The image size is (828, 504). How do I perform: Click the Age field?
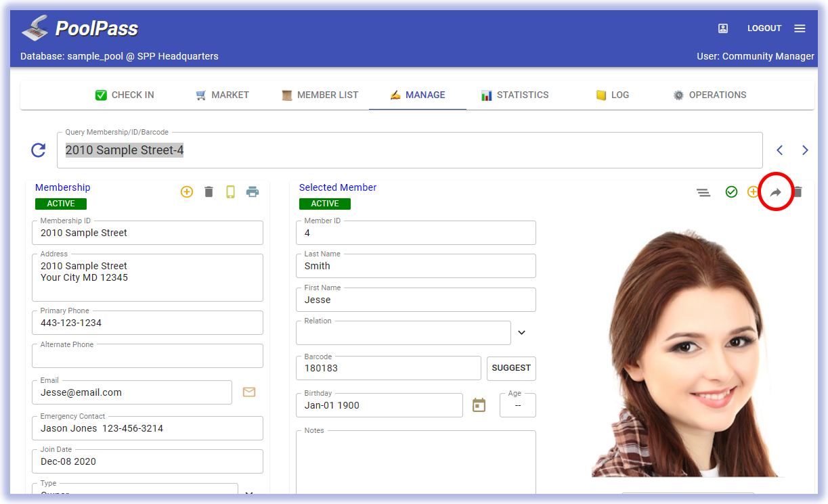coord(518,405)
